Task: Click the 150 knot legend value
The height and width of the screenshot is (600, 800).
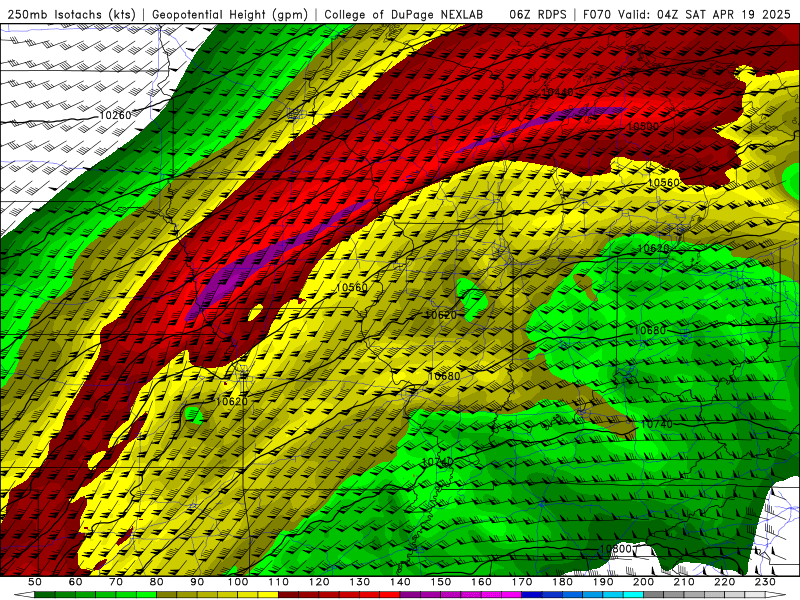Action: coord(441,582)
